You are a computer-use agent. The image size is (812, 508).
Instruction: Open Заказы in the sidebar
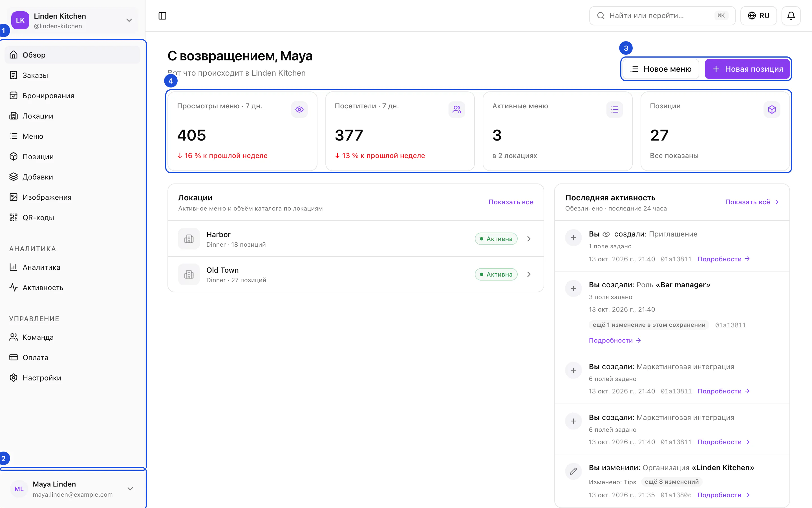pos(72,75)
